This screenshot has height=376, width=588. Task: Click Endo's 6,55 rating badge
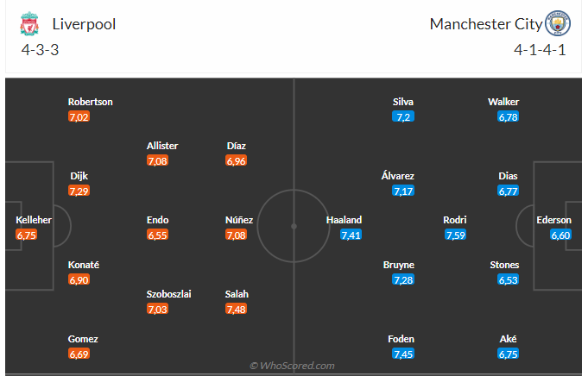pos(158,235)
